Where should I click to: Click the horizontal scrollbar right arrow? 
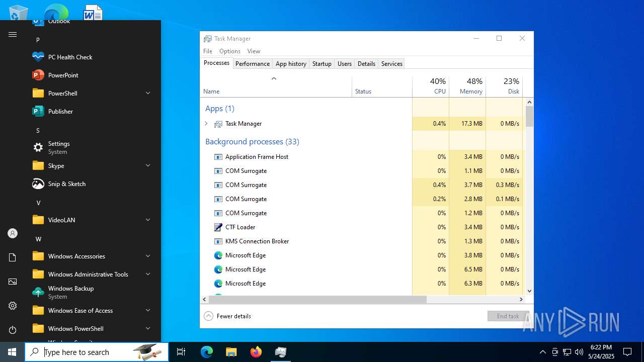click(521, 299)
